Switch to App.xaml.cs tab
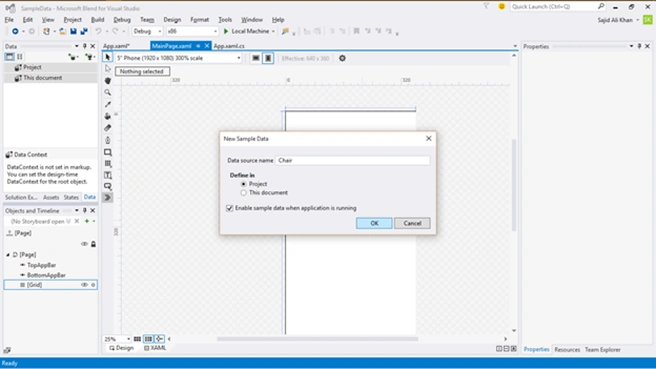The height and width of the screenshot is (369, 656). [229, 46]
